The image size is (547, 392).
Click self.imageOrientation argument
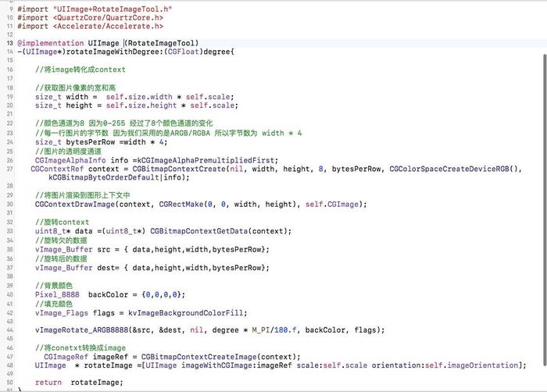click(471, 365)
